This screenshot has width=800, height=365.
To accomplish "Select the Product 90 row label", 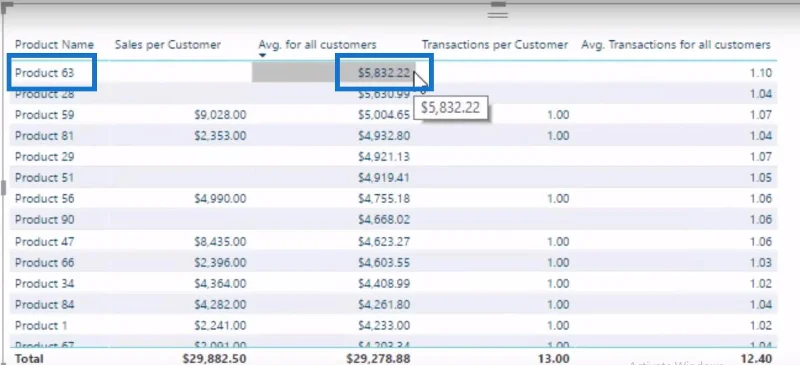I will pyautogui.click(x=44, y=220).
